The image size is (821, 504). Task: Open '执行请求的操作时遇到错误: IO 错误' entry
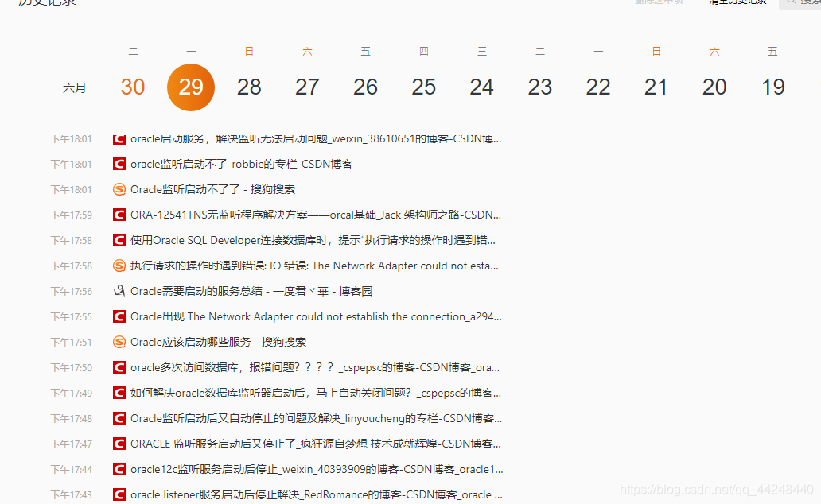point(314,266)
